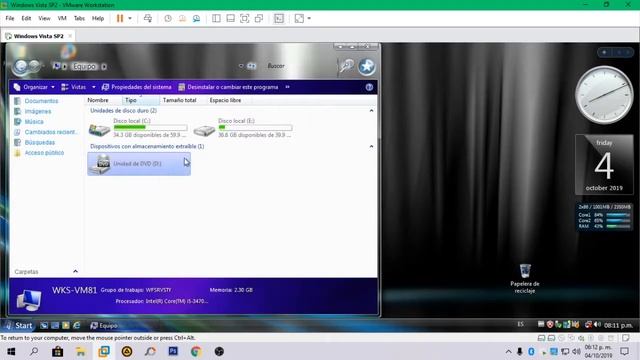Select Unidad de DVD (D:) item
This screenshot has height=360, width=640.
[x=139, y=164]
